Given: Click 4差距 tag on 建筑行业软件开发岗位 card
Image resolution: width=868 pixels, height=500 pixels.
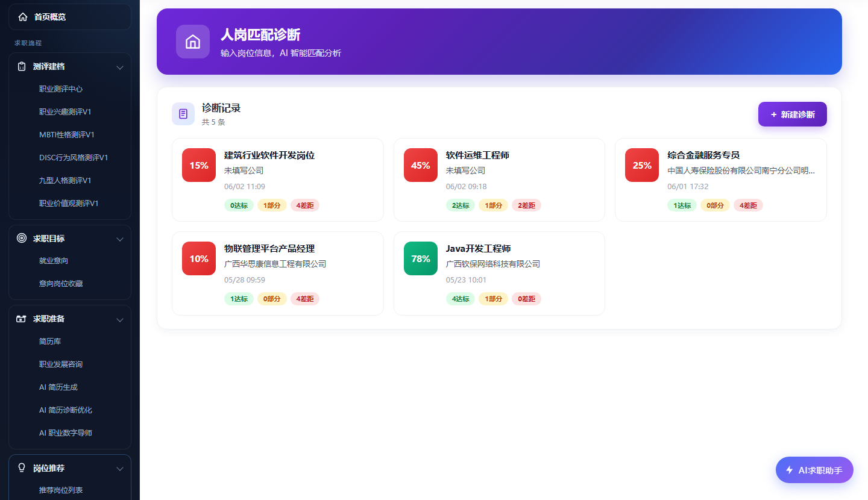Looking at the screenshot, I should (x=305, y=205).
